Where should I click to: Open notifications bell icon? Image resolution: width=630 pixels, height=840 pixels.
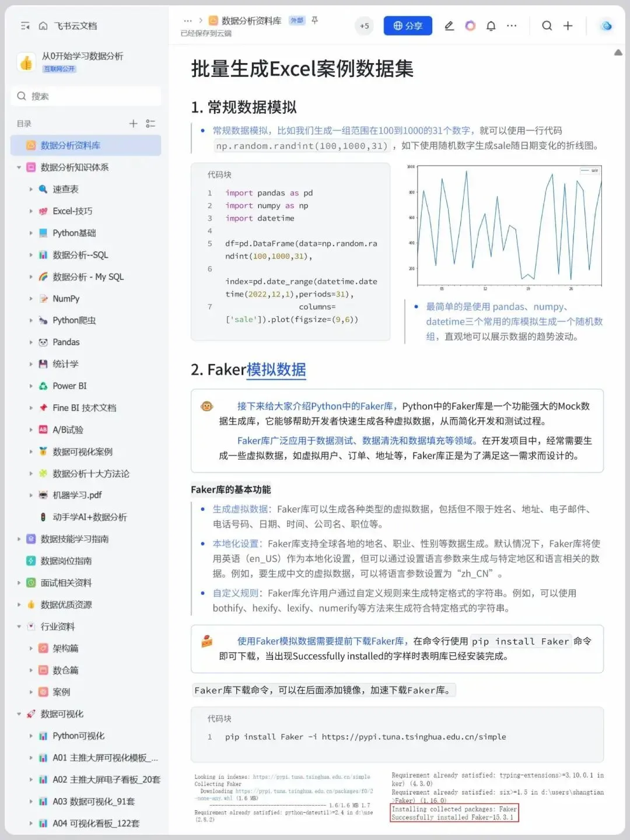point(491,26)
